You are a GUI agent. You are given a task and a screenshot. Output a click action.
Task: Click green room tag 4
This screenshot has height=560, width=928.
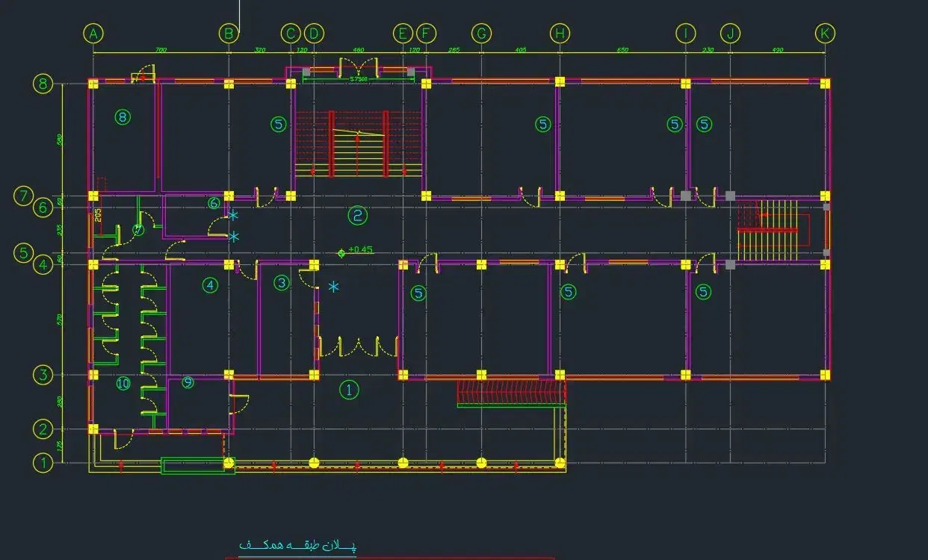[x=210, y=284]
